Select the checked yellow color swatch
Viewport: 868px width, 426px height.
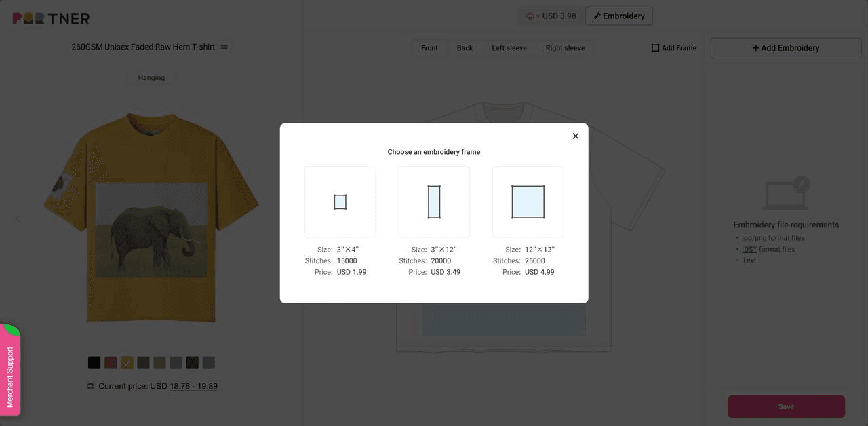[x=127, y=363]
